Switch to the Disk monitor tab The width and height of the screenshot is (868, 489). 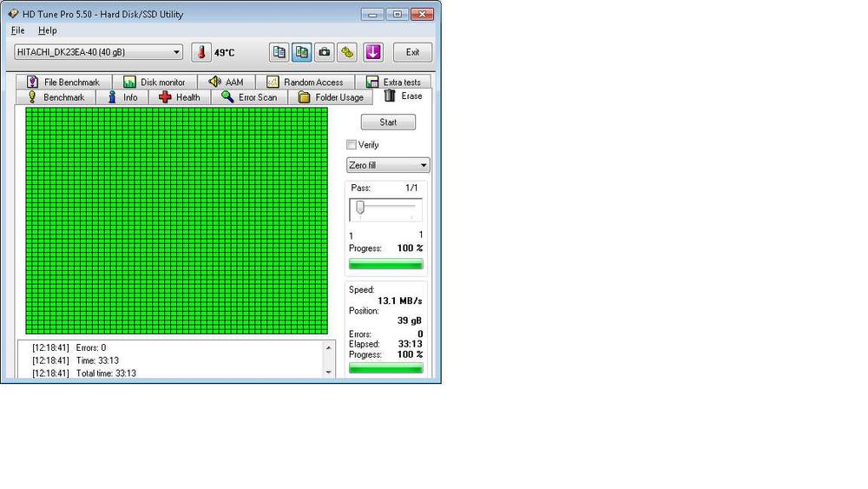point(155,82)
